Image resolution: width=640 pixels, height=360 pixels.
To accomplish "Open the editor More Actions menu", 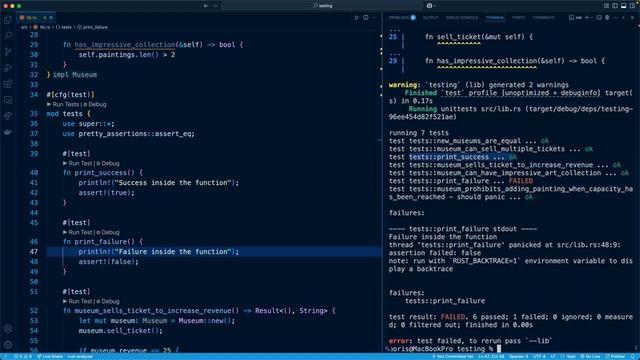I will pos(374,18).
